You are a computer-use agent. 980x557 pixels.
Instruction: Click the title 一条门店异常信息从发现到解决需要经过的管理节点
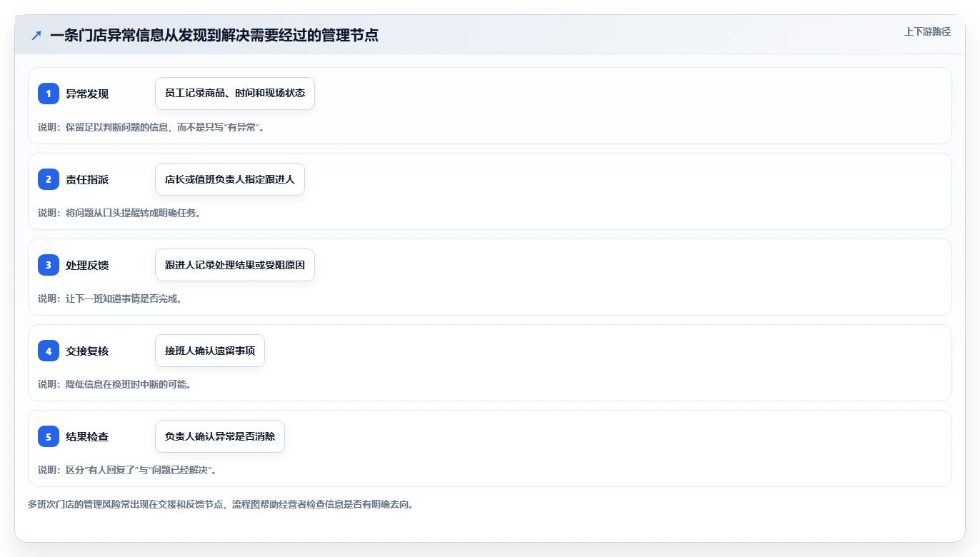click(x=214, y=35)
